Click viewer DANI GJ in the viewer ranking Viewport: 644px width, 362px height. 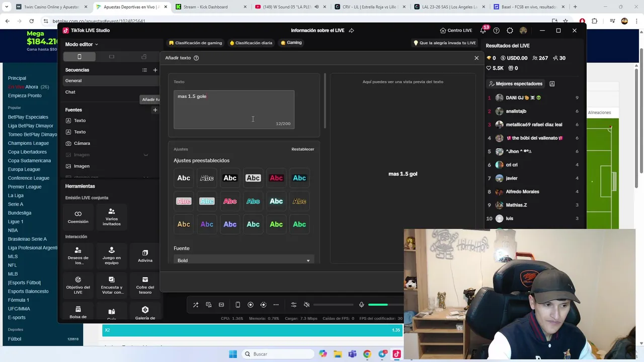pyautogui.click(x=533, y=98)
